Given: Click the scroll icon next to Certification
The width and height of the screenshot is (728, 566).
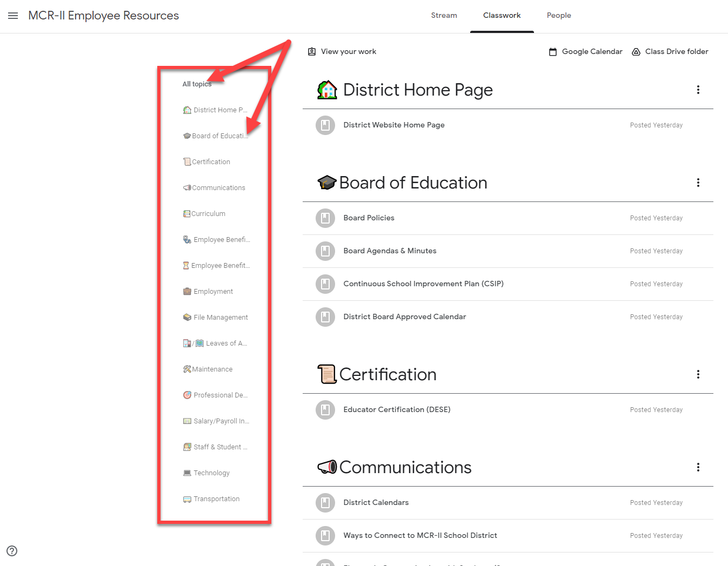Looking at the screenshot, I should point(326,374).
